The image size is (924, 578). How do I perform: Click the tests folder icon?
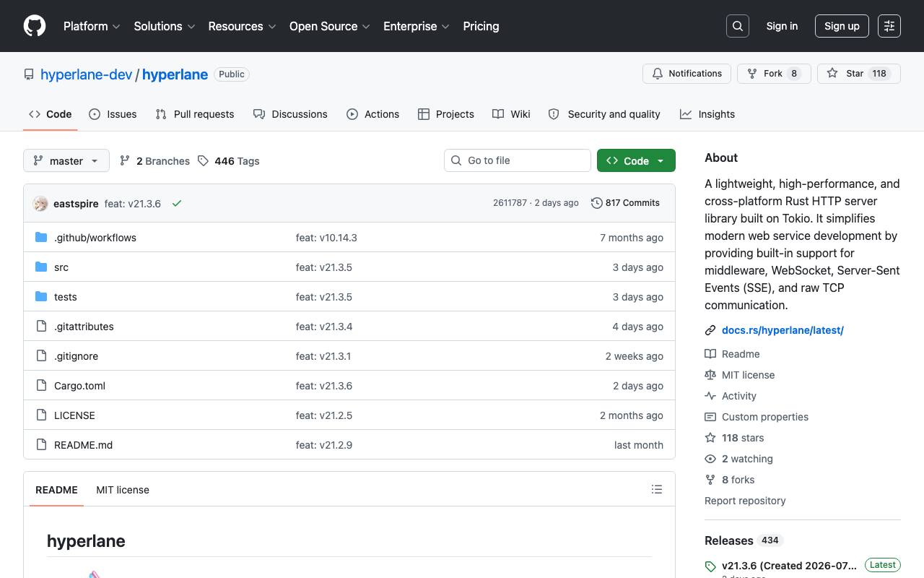[41, 297]
